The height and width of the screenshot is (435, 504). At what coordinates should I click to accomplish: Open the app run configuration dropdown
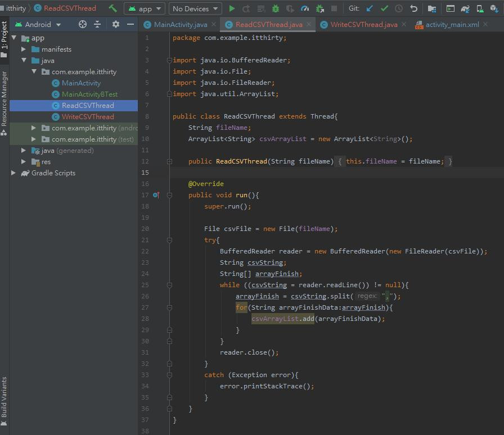[x=145, y=8]
